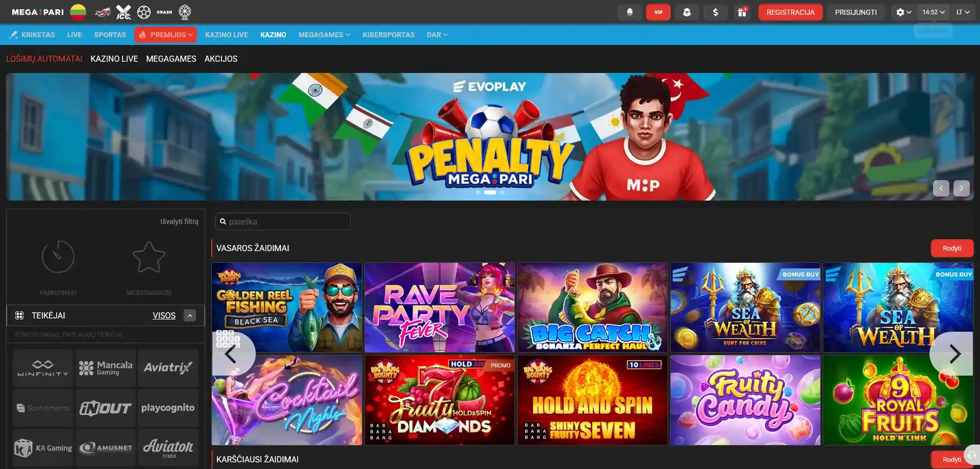Go to Kriketas in the navigation bar

point(32,35)
